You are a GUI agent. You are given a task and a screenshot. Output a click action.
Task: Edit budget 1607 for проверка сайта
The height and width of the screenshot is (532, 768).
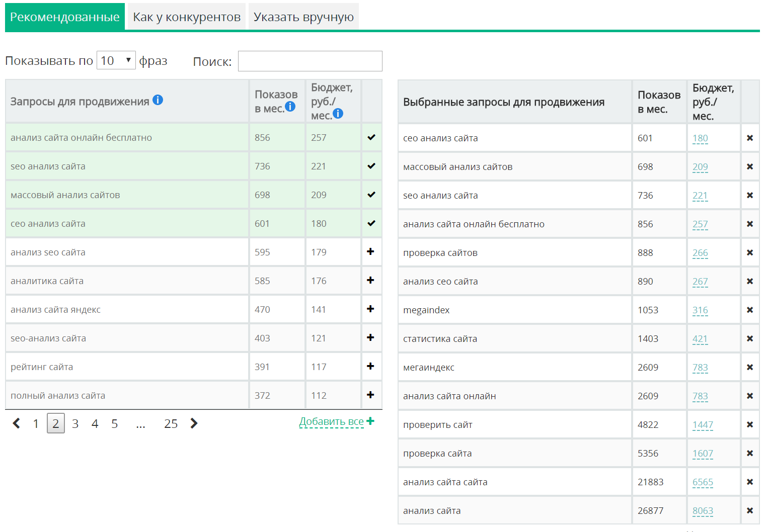click(703, 454)
